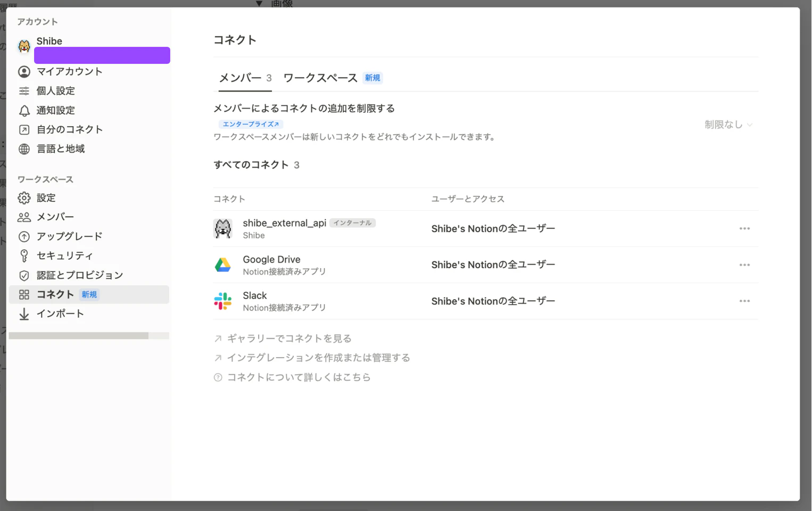Click the エンタープライズ upgrade badge
This screenshot has height=511, width=812.
coord(251,124)
